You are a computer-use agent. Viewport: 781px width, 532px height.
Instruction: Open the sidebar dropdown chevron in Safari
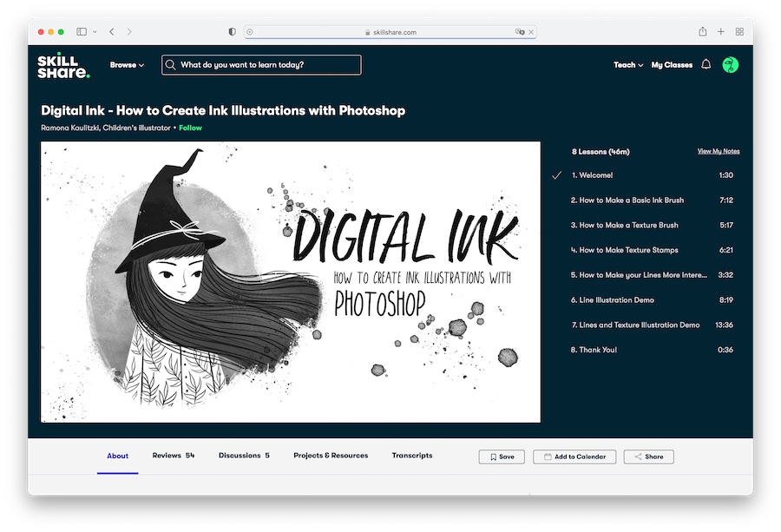click(x=95, y=31)
